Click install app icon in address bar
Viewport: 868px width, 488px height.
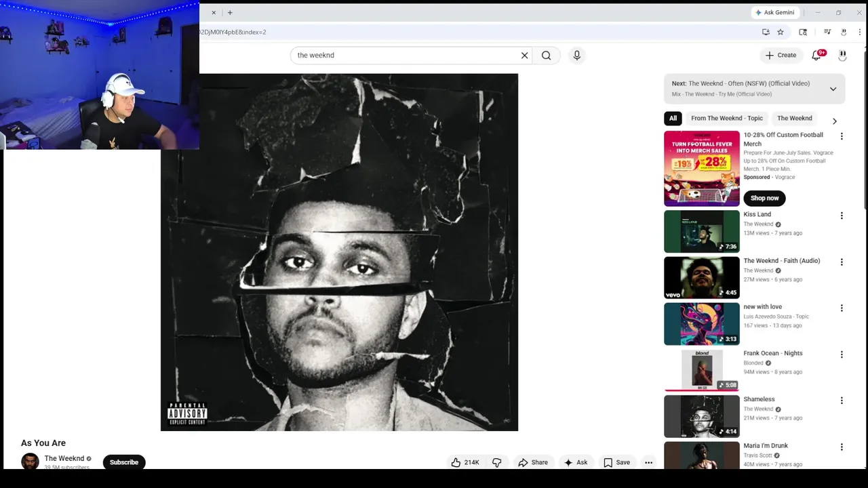tap(766, 32)
